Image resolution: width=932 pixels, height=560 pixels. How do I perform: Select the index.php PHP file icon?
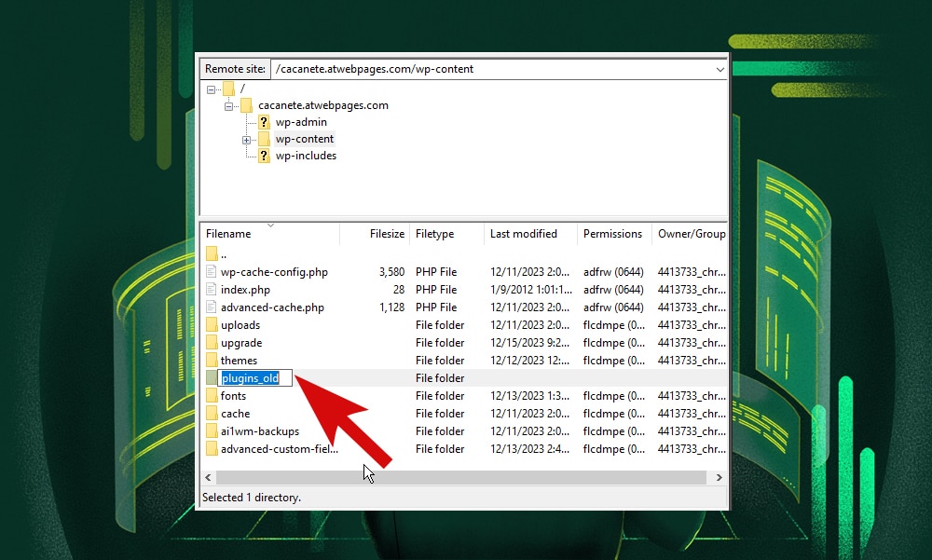tap(212, 289)
